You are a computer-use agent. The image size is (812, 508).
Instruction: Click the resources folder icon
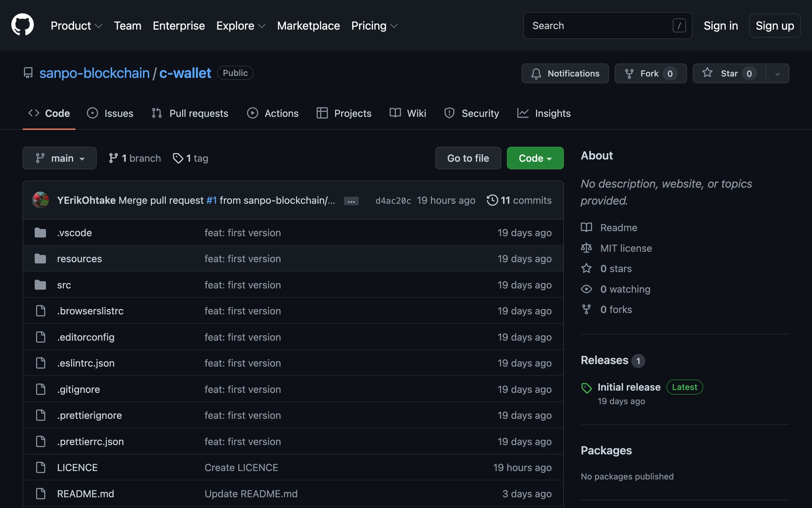pyautogui.click(x=40, y=258)
